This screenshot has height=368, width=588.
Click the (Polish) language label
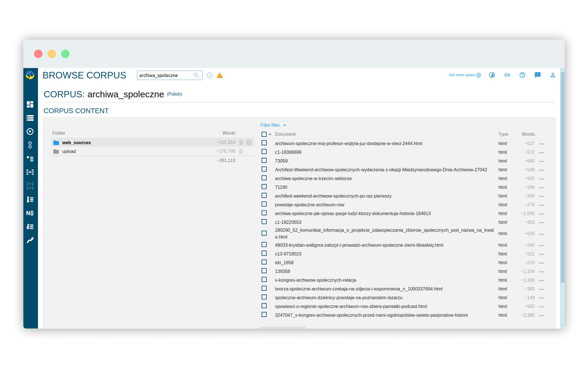(x=175, y=94)
